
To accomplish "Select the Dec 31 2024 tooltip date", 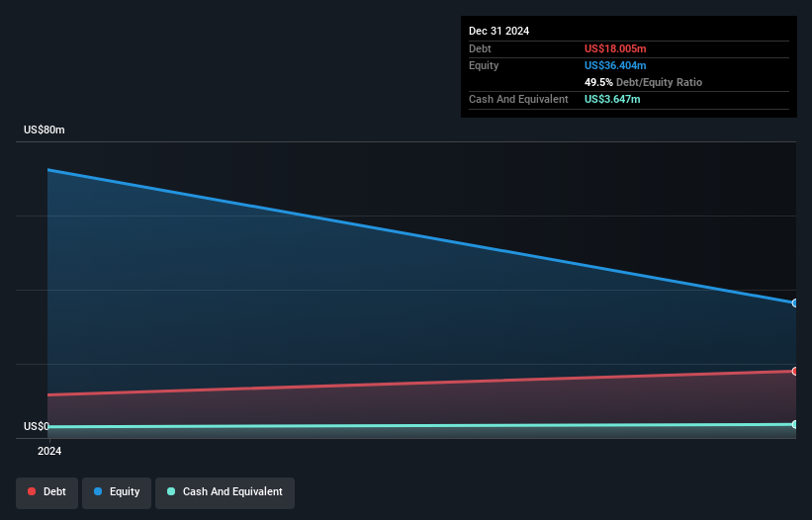I will (498, 31).
